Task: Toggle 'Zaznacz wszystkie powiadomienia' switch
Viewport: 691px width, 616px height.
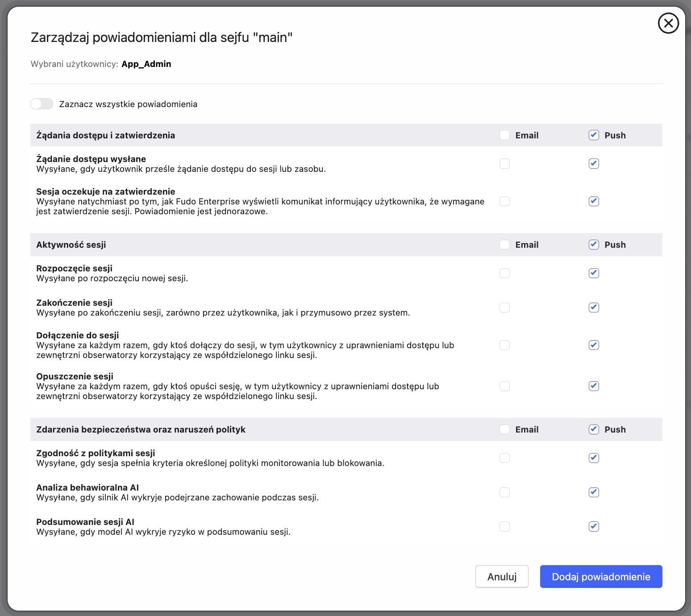Action: pyautogui.click(x=42, y=104)
